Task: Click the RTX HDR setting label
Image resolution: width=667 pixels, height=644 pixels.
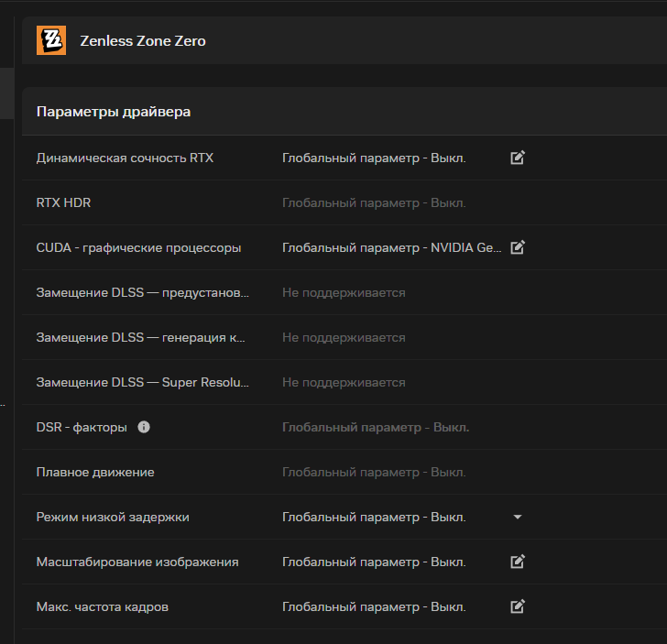Action: (63, 202)
